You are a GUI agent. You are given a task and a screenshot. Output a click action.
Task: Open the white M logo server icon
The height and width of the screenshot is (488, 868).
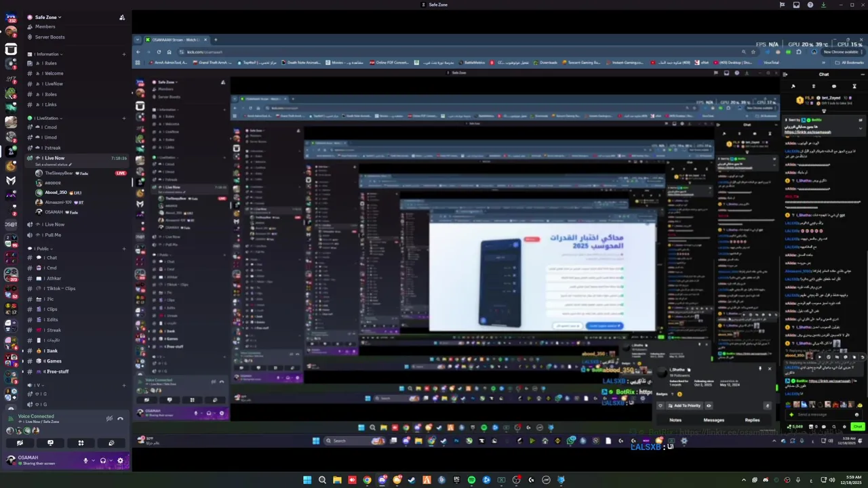pyautogui.click(x=11, y=180)
